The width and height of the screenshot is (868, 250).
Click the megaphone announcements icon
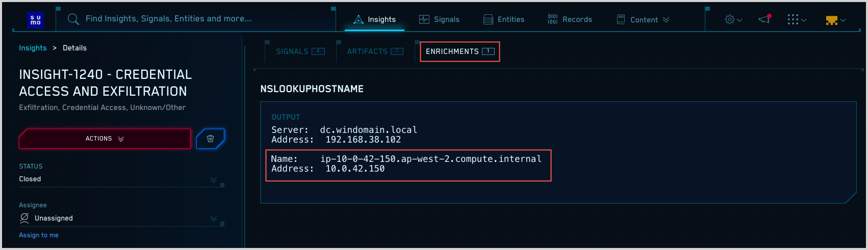coord(764,19)
